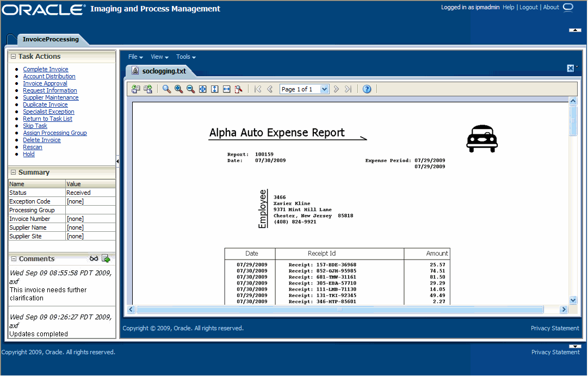Click the Value column header in Summary
This screenshot has height=376, width=588.
90,184
